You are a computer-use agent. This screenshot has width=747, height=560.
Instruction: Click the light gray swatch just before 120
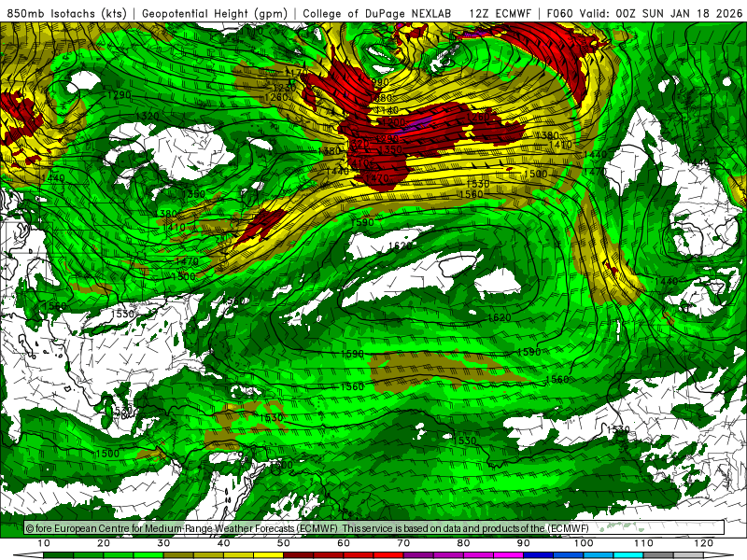[688, 555]
